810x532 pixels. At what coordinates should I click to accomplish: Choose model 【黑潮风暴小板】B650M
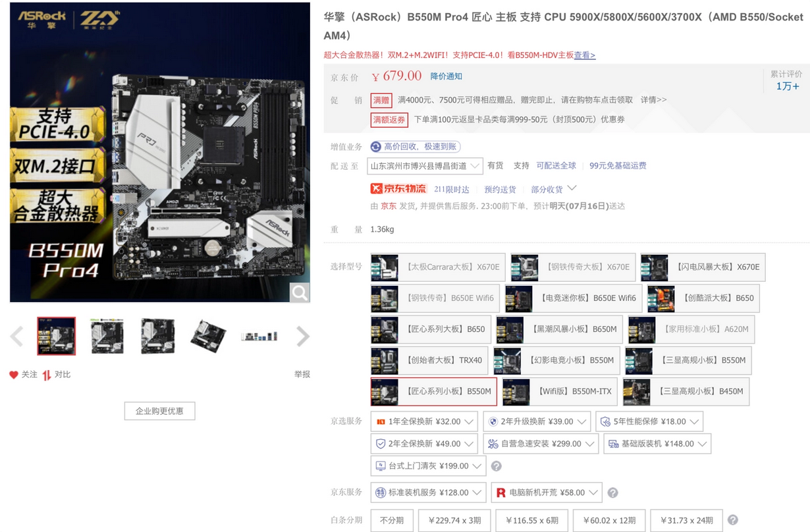pos(559,329)
